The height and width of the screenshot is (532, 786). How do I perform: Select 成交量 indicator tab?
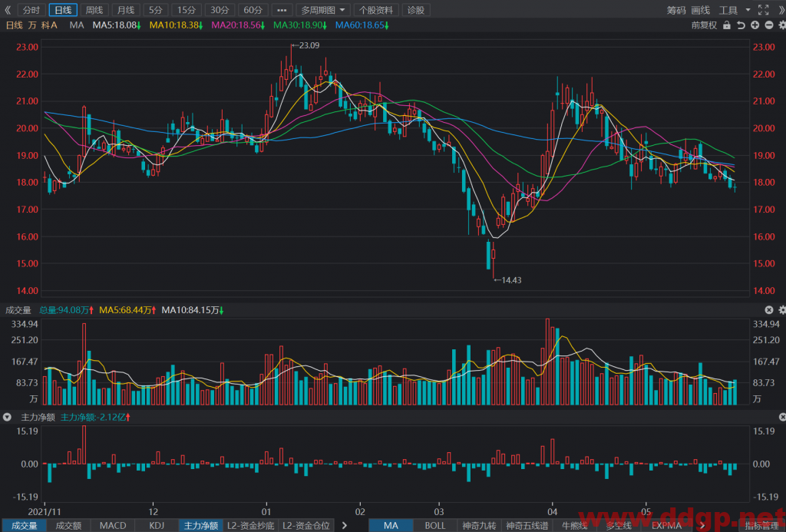pyautogui.click(x=25, y=526)
